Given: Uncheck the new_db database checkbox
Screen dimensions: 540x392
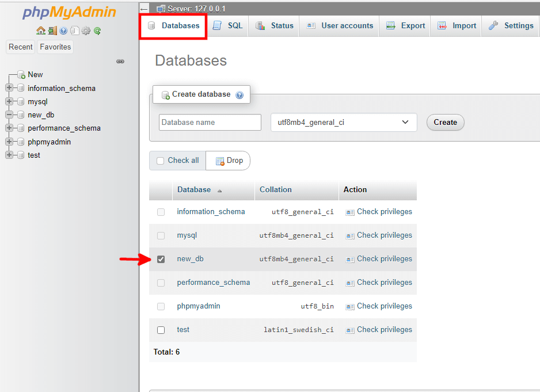Looking at the screenshot, I should pyautogui.click(x=161, y=259).
